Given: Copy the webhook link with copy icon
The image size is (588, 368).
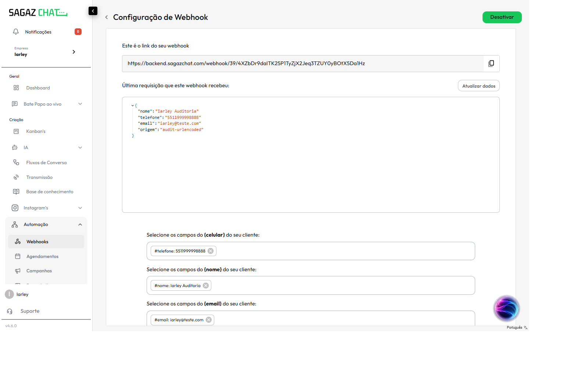Looking at the screenshot, I should click(491, 64).
